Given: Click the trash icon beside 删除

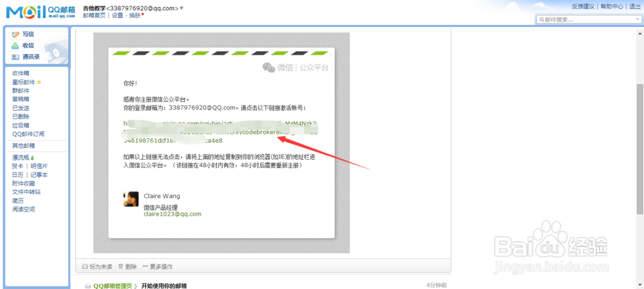Looking at the screenshot, I should click(121, 266).
